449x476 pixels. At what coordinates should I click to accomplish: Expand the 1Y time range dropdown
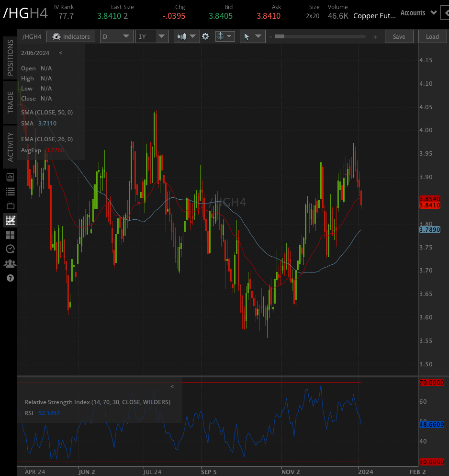pos(152,36)
